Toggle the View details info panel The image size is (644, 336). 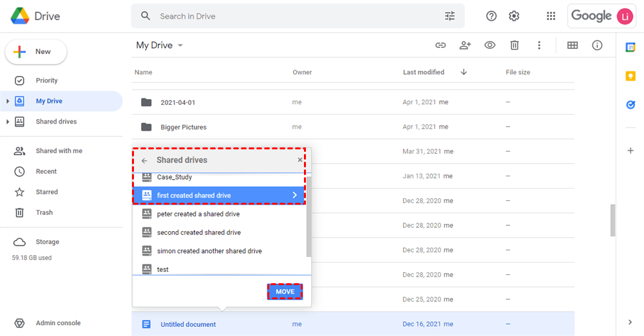[x=597, y=45]
